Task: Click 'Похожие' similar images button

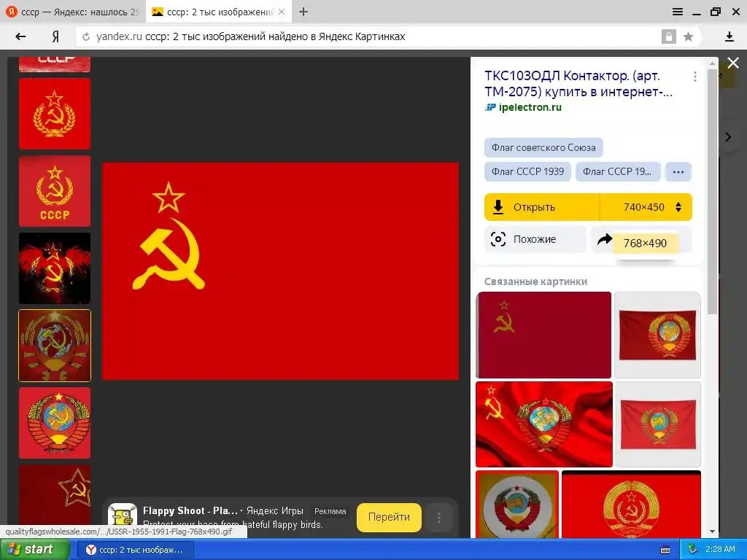Action: [x=535, y=239]
